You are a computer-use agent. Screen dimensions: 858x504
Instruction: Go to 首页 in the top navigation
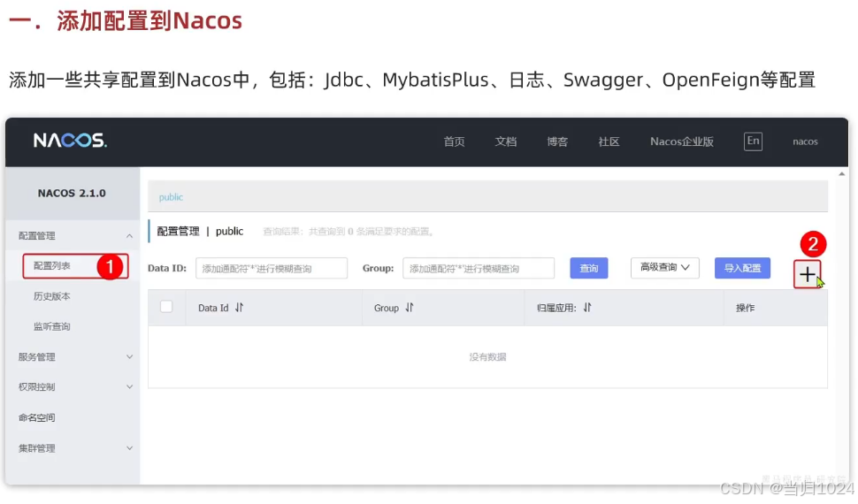(454, 141)
